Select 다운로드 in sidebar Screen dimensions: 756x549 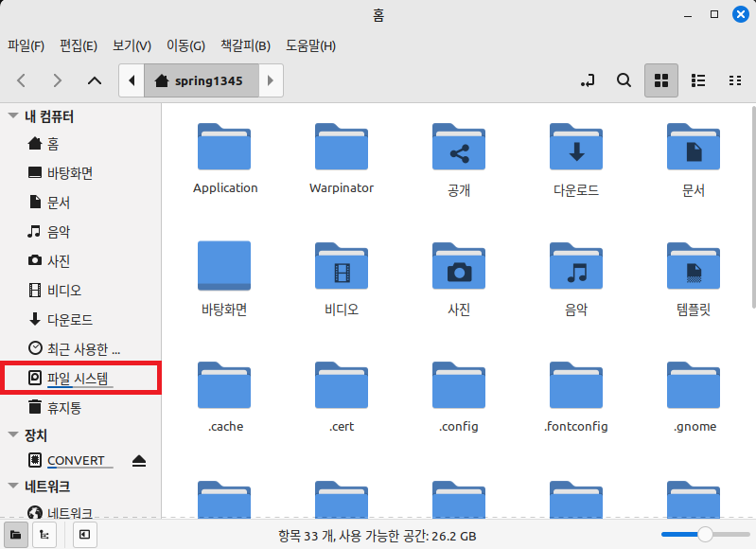click(x=80, y=320)
